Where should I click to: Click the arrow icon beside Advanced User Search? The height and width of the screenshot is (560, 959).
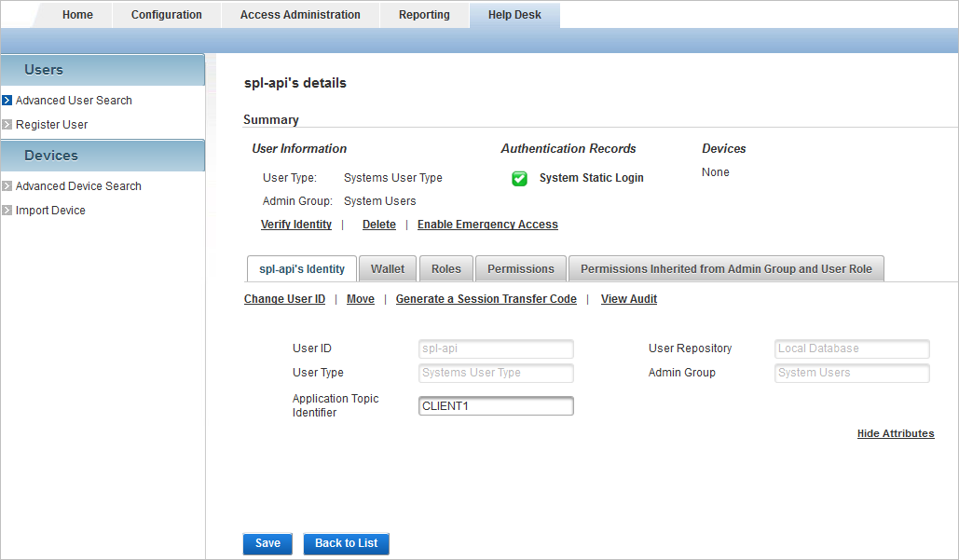(7, 101)
